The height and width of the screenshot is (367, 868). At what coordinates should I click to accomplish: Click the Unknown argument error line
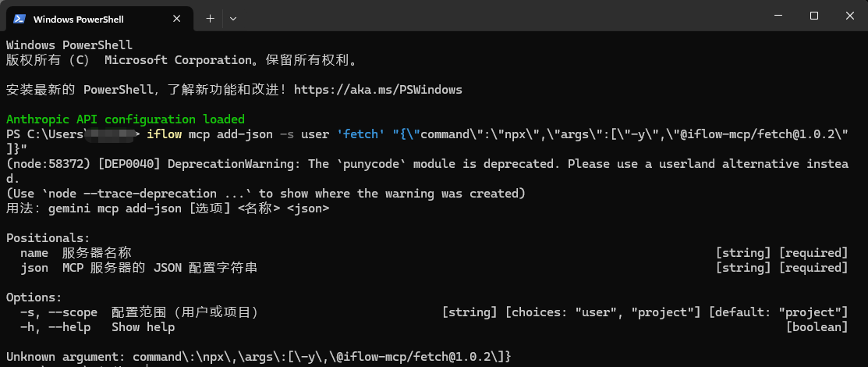click(x=258, y=357)
